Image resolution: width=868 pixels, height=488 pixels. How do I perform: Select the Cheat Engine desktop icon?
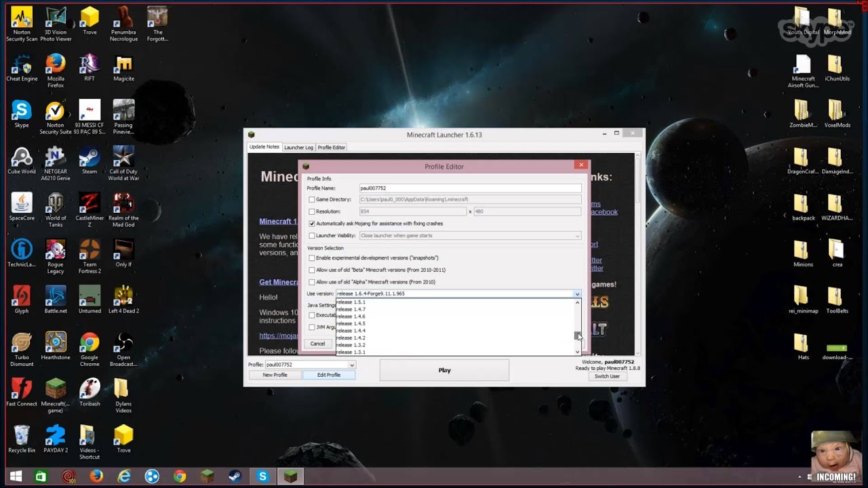tap(22, 68)
